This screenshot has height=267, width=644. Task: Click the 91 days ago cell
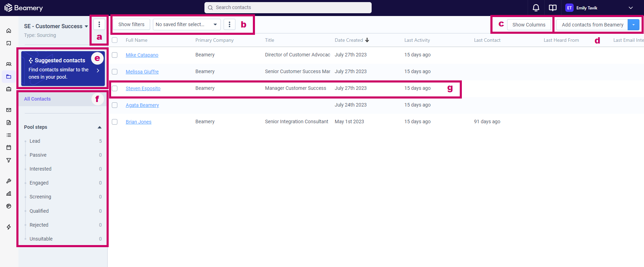pyautogui.click(x=487, y=121)
